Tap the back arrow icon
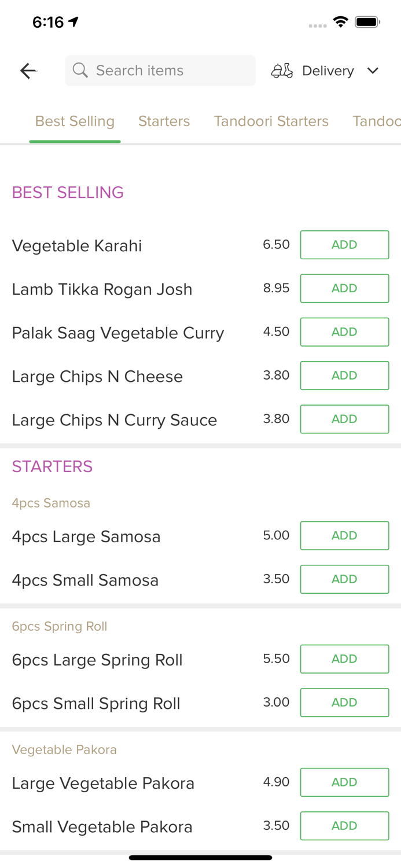 tap(28, 71)
